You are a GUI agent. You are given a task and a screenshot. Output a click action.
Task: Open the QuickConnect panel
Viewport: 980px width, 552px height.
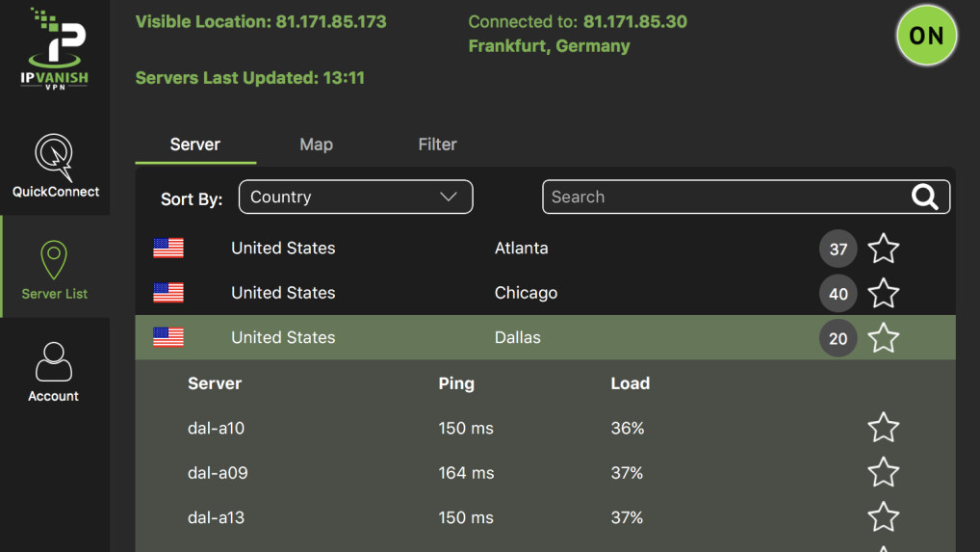[55, 166]
